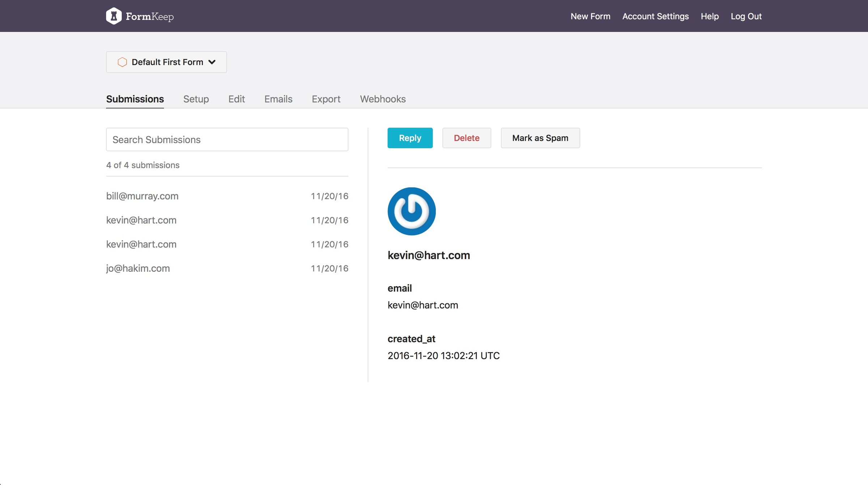
Task: Click the email value kevin@hart.com
Action: pyautogui.click(x=423, y=305)
